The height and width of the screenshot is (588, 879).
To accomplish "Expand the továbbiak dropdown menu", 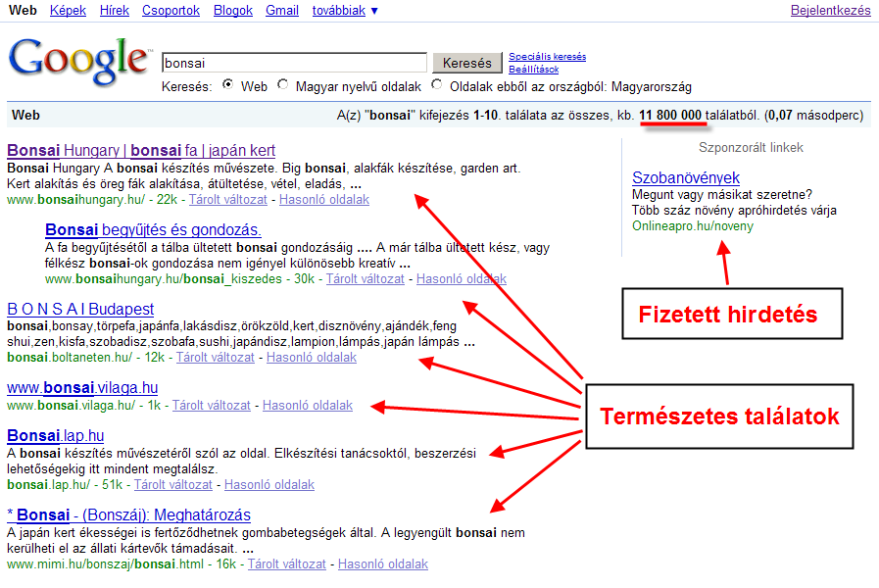I will [345, 10].
